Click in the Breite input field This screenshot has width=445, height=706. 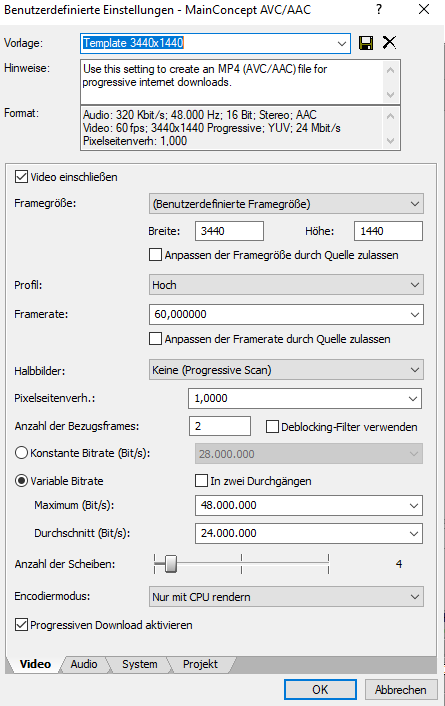(x=229, y=231)
